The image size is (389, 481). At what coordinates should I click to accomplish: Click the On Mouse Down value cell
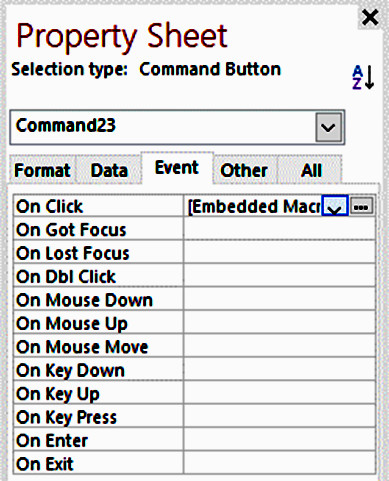coord(280,300)
